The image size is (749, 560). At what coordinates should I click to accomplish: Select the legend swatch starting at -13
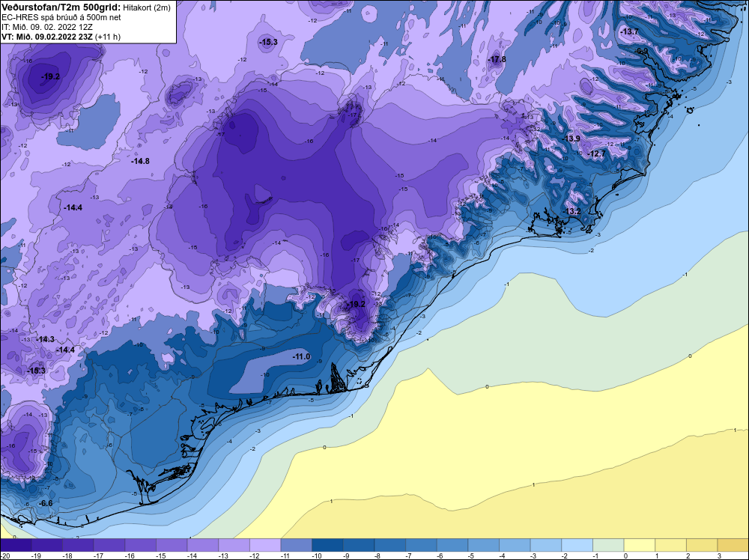point(234,545)
